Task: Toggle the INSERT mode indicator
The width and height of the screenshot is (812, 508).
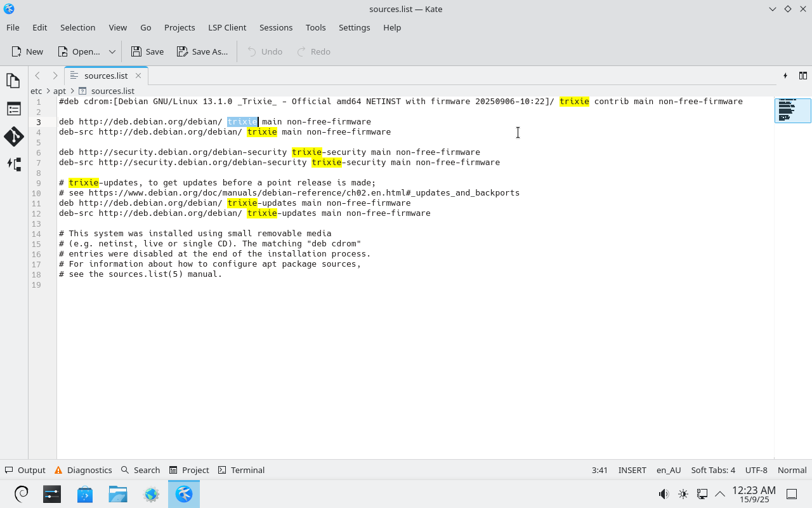Action: tap(632, 470)
